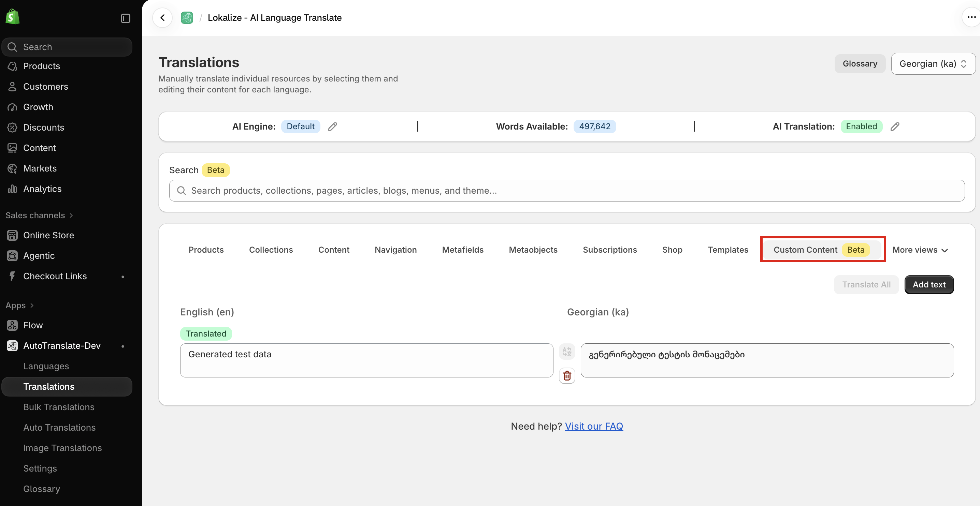Switch to the Products tab

(x=206, y=250)
